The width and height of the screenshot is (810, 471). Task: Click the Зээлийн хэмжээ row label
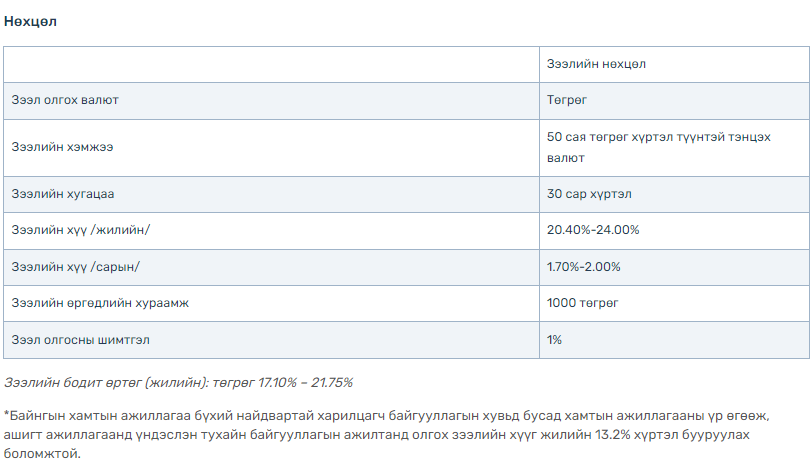click(x=62, y=147)
